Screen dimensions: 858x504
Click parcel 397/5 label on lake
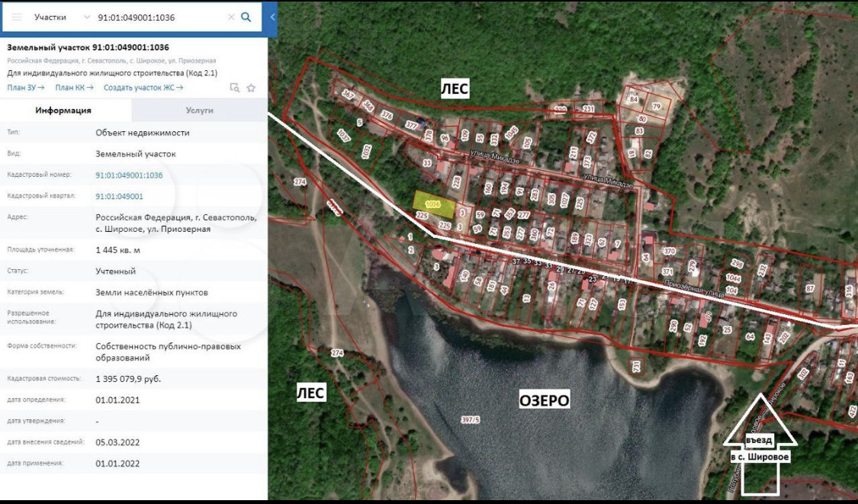coord(470,419)
